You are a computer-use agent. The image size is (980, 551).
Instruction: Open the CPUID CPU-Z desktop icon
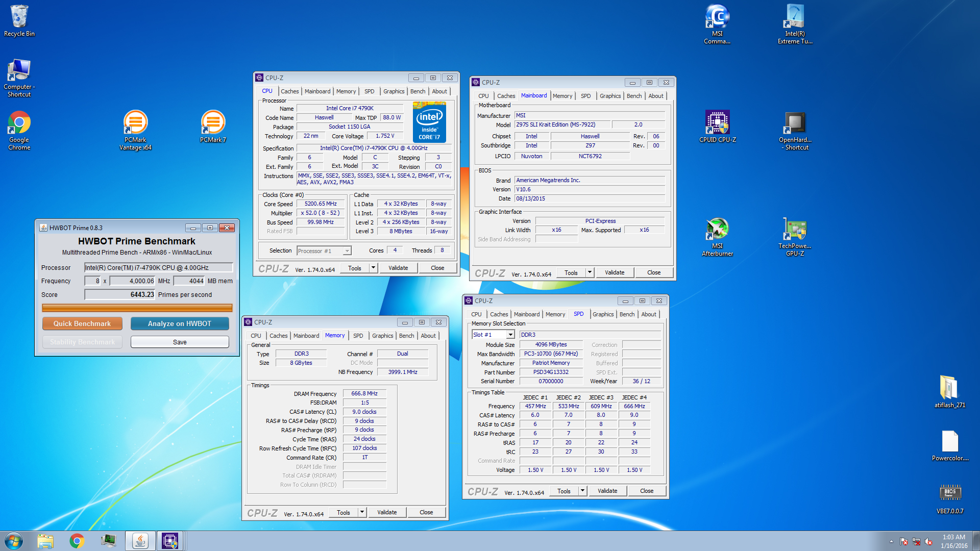pyautogui.click(x=717, y=127)
